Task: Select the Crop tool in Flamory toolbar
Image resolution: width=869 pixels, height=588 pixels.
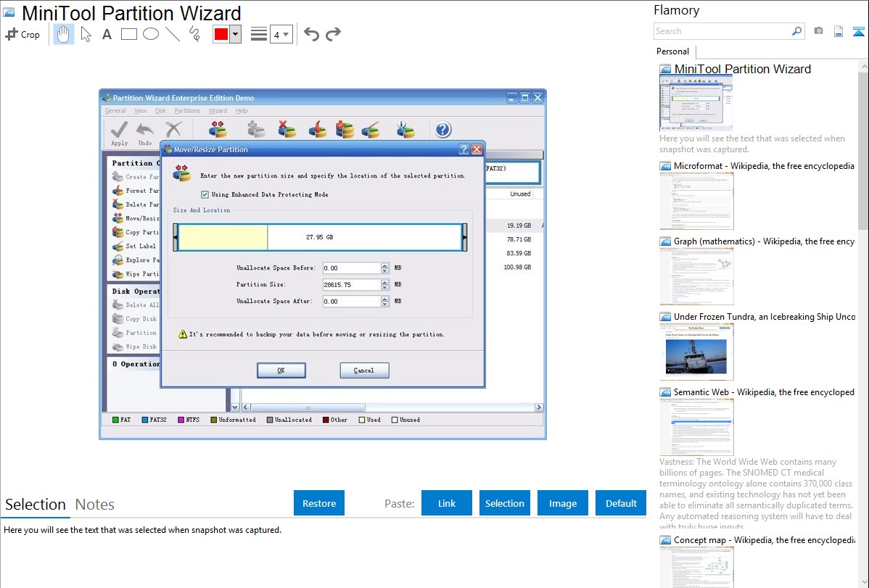Action: [x=22, y=34]
